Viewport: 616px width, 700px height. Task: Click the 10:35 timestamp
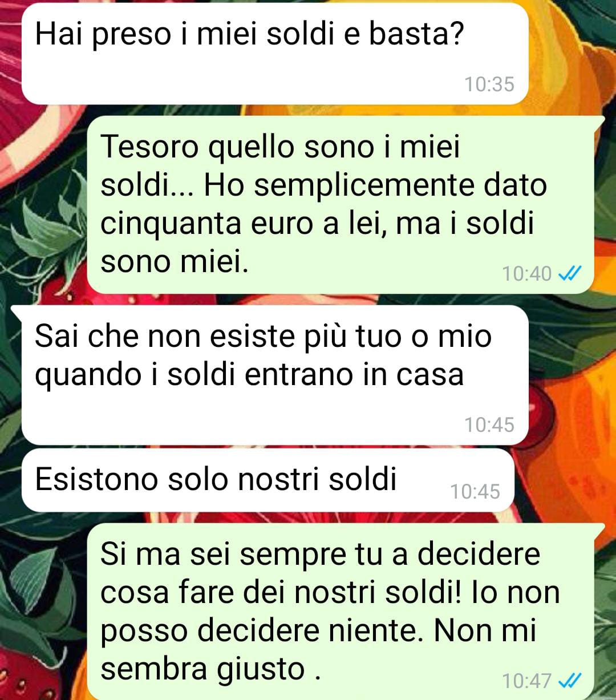pos(489,84)
